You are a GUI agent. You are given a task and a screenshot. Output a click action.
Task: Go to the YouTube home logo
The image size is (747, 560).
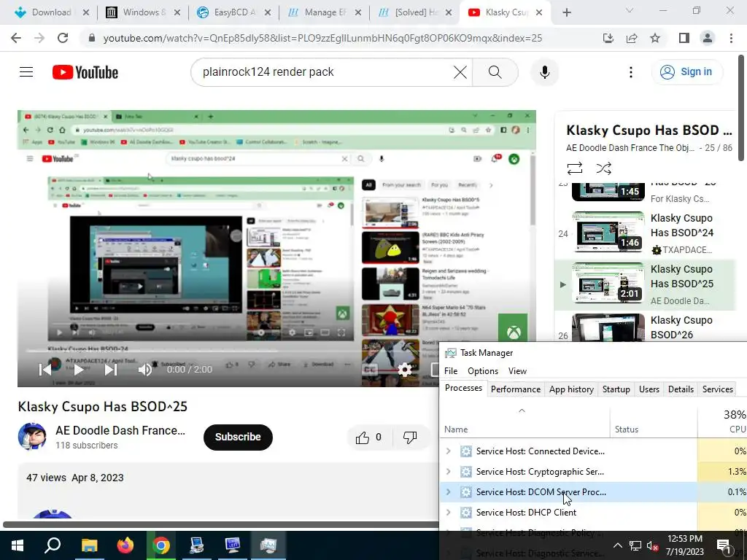[85, 72]
